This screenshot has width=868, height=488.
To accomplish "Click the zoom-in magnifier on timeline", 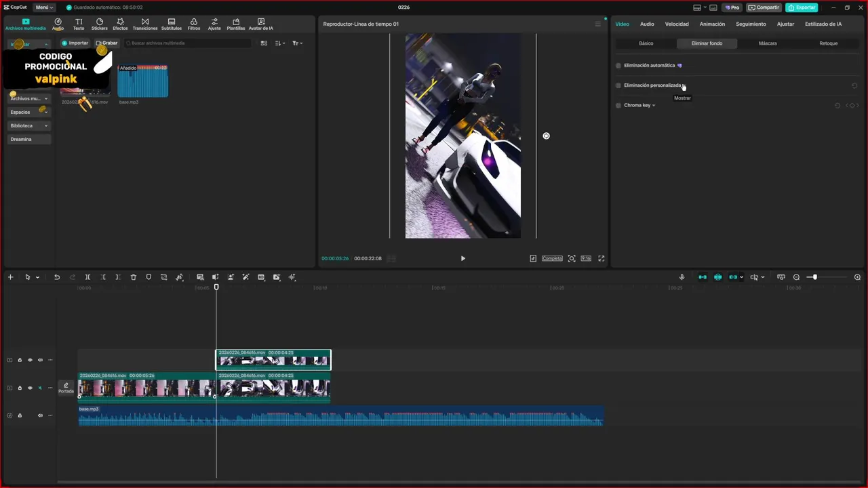I will click(857, 277).
